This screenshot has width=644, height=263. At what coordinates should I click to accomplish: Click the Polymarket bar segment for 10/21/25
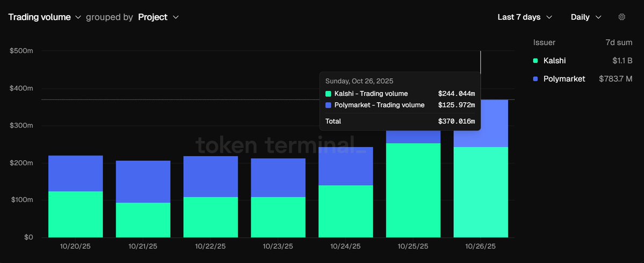(143, 181)
